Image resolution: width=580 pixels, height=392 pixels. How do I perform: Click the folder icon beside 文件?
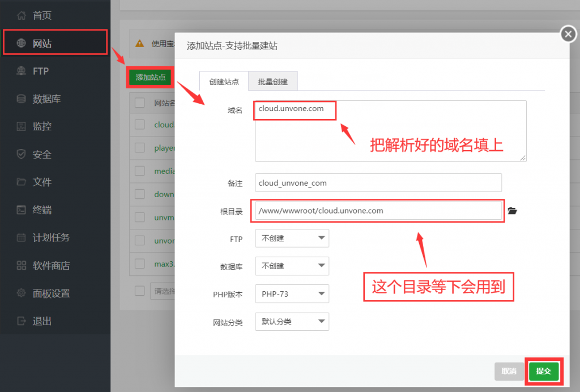[22, 182]
